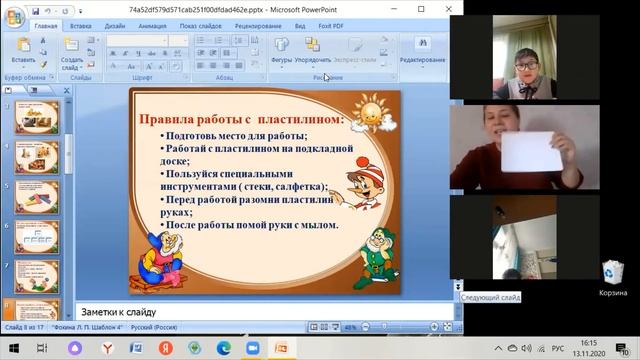
Task: Delete slide using red icon in Слайды group
Action: tap(91, 64)
